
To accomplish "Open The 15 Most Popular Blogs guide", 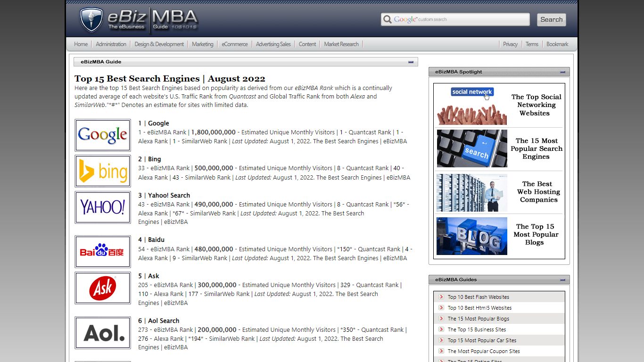I will (479, 319).
